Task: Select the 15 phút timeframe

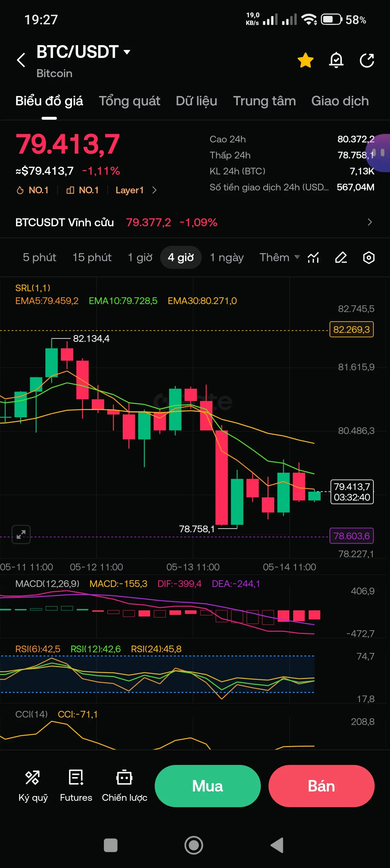Action: point(92,257)
